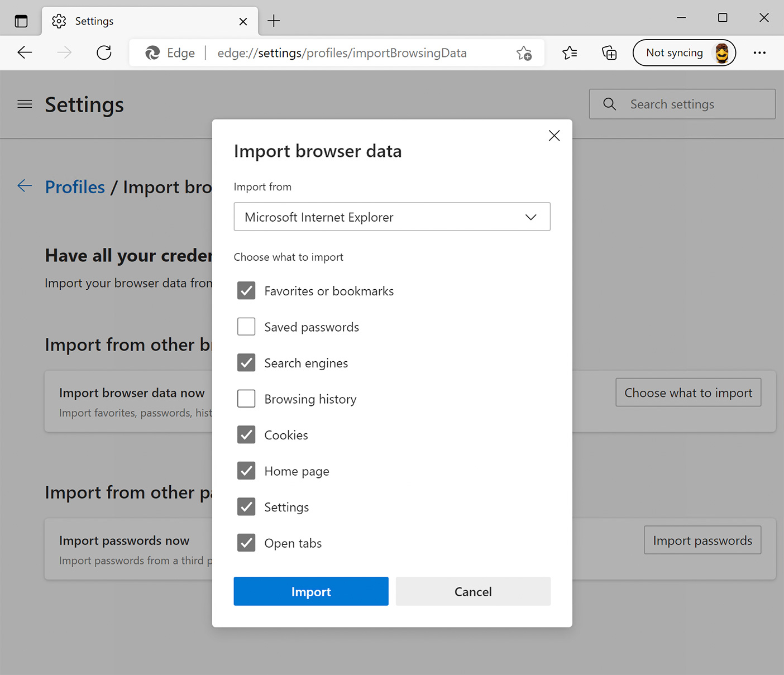
Task: Click the Cancel button in dialog
Action: click(x=473, y=591)
